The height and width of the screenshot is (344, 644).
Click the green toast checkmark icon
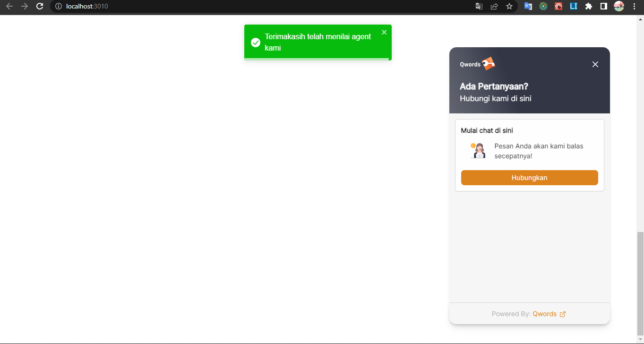tap(256, 43)
